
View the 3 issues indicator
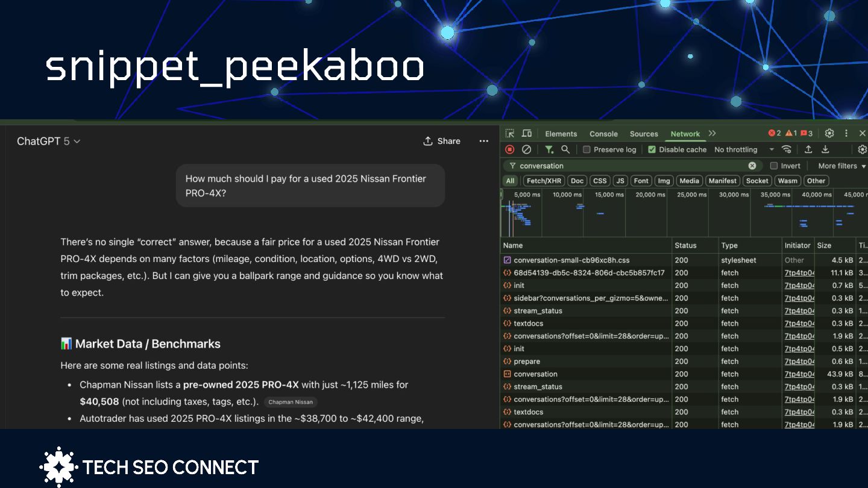coord(807,133)
